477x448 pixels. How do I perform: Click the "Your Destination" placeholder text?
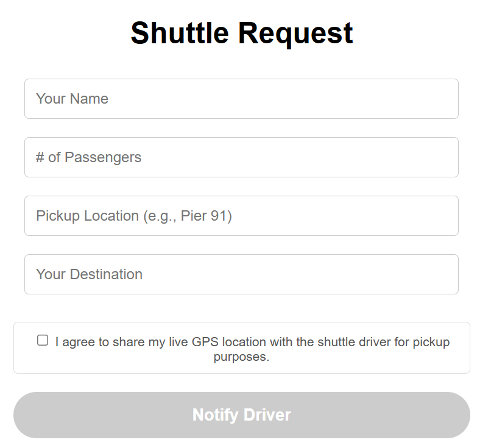(x=89, y=274)
